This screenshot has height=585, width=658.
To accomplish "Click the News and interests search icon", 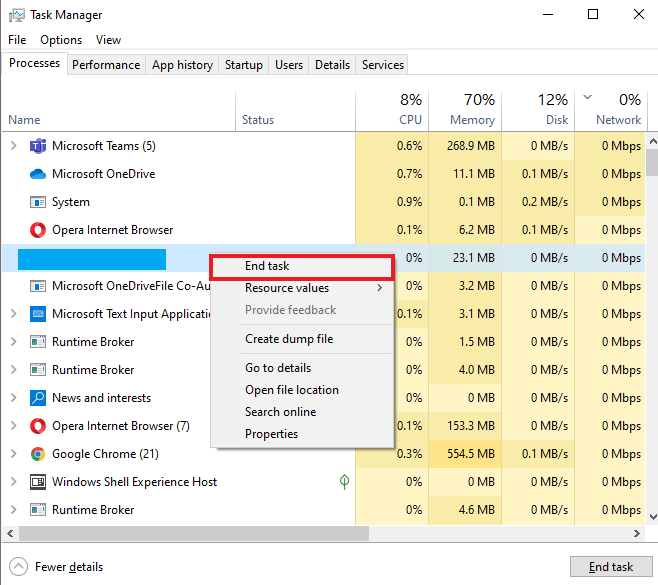I will (38, 398).
